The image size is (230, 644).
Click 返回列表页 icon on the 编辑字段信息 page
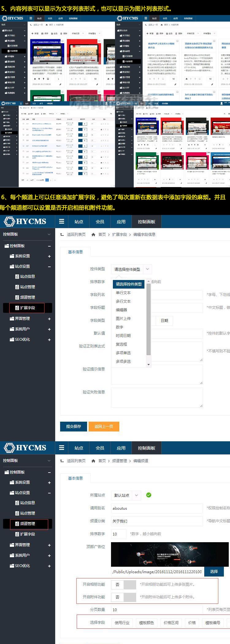62,234
